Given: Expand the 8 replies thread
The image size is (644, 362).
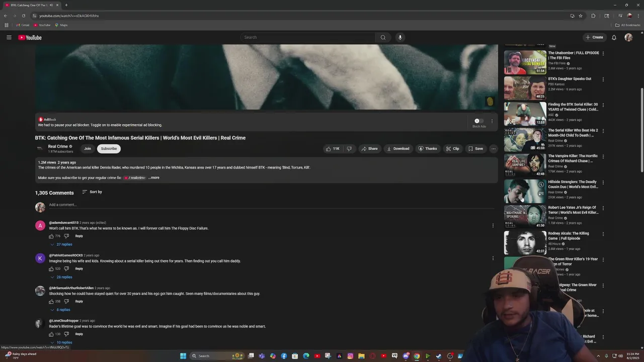Looking at the screenshot, I should 60,310.
